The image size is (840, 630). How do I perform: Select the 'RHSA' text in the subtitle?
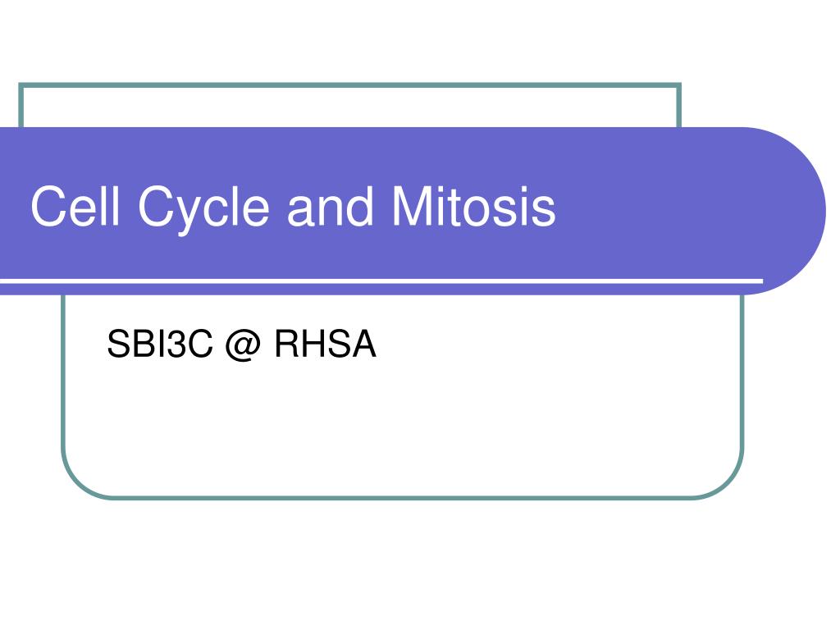tap(326, 344)
